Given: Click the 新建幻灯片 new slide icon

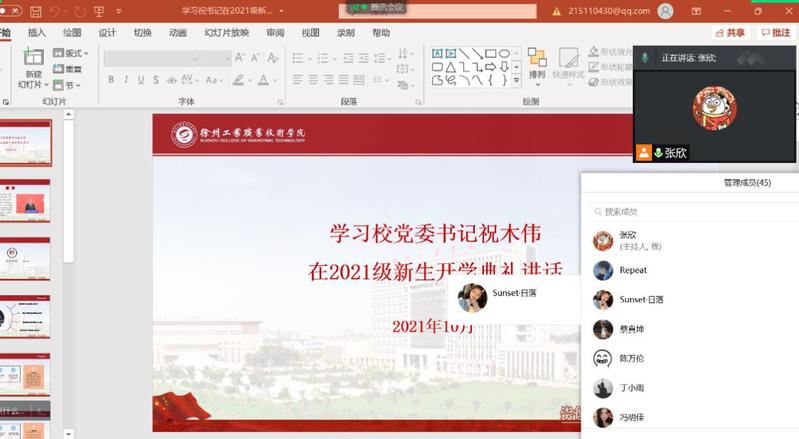Looking at the screenshot, I should click(x=33, y=66).
